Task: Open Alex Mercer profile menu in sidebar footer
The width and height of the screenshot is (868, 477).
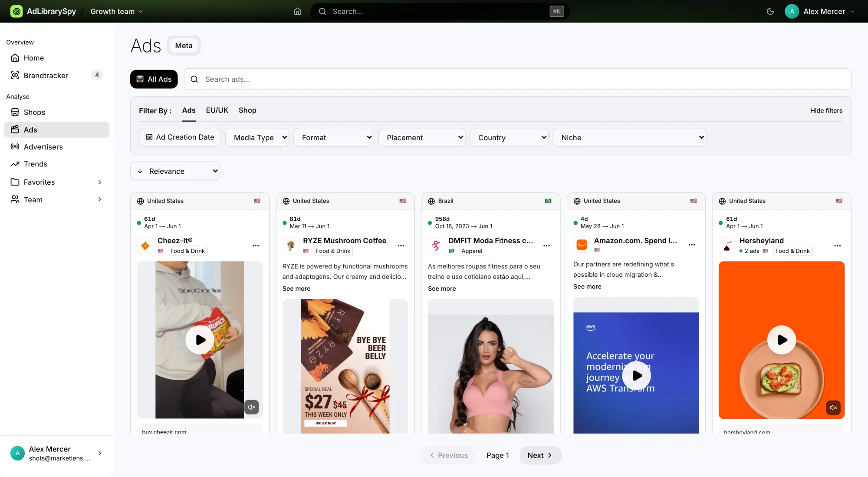Action: 56,453
